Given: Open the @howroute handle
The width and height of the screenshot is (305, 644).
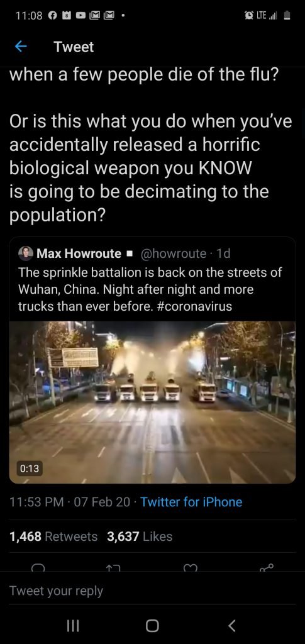Looking at the screenshot, I should point(173,253).
